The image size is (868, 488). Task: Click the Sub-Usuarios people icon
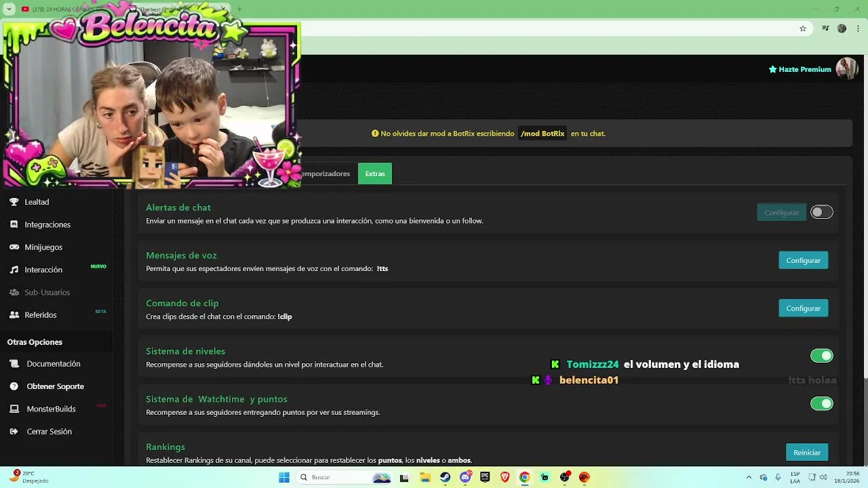pyautogui.click(x=14, y=292)
